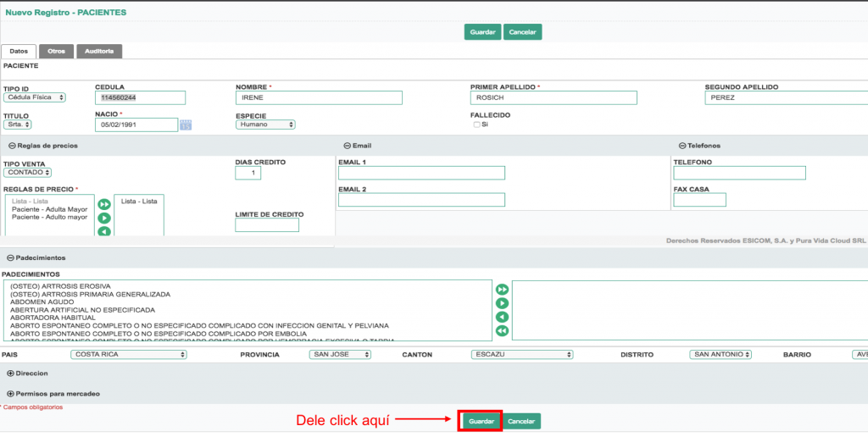
Task: Collapse the Email section
Action: [347, 146]
